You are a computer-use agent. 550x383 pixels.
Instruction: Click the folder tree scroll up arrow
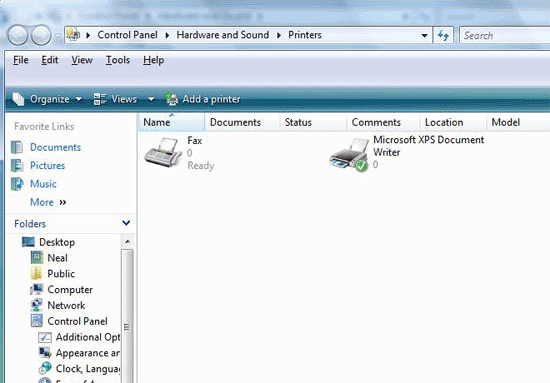(127, 242)
